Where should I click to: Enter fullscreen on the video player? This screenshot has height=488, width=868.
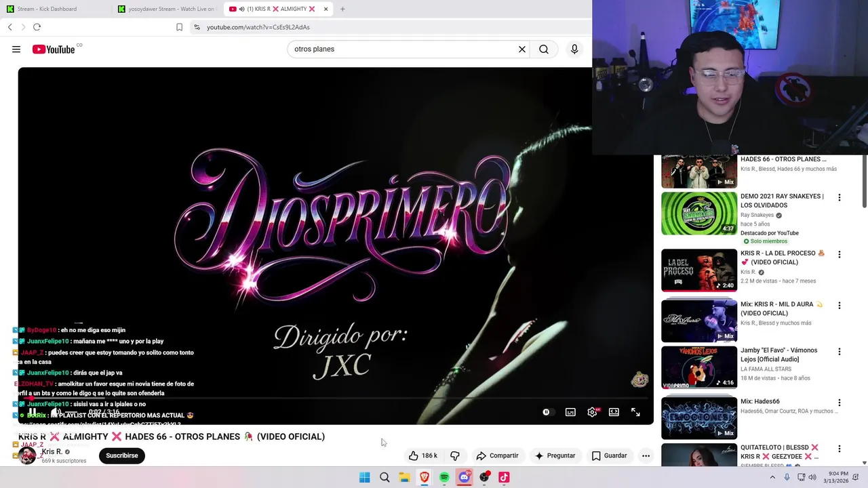pyautogui.click(x=635, y=412)
